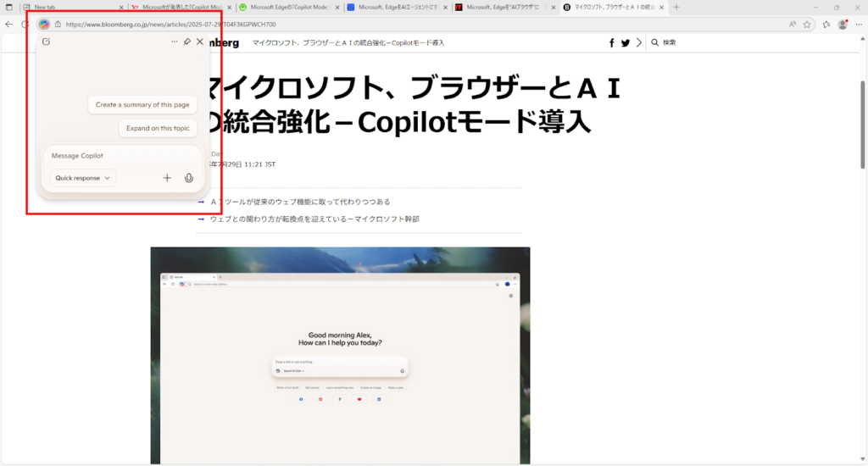Click Create a summary of this page

pos(142,104)
